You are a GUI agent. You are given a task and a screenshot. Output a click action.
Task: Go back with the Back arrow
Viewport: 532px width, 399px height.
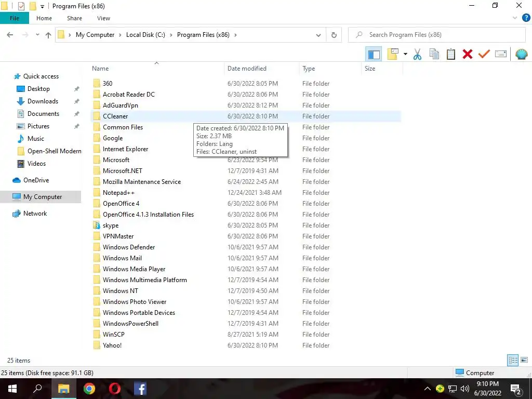[10, 35]
